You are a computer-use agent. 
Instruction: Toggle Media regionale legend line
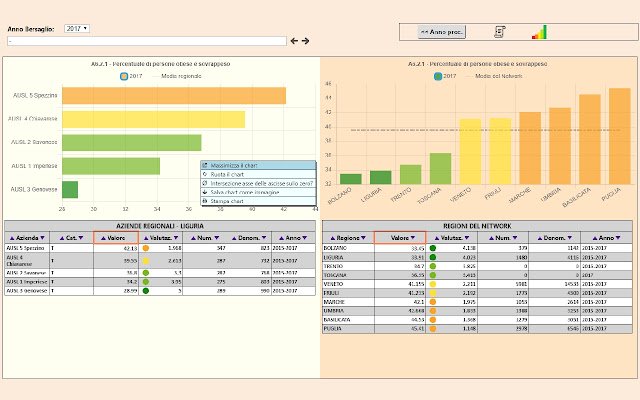coord(177,76)
